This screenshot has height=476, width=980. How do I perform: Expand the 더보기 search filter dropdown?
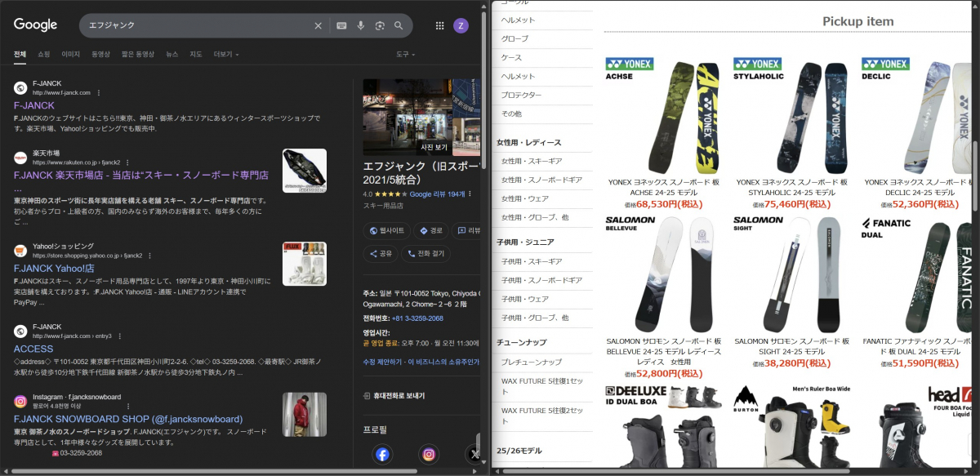pyautogui.click(x=226, y=54)
